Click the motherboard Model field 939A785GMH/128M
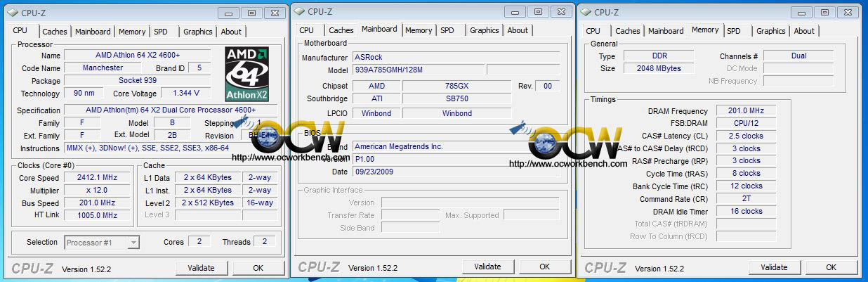This screenshot has height=282, width=868. (419, 70)
